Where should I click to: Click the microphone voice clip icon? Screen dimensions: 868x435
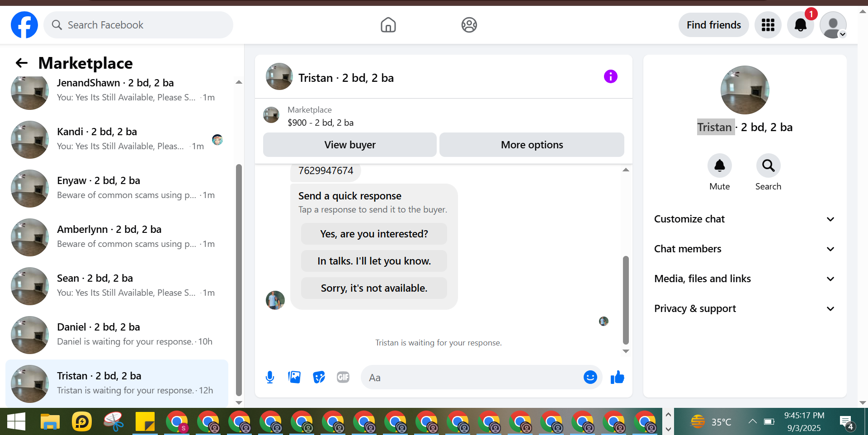click(270, 377)
